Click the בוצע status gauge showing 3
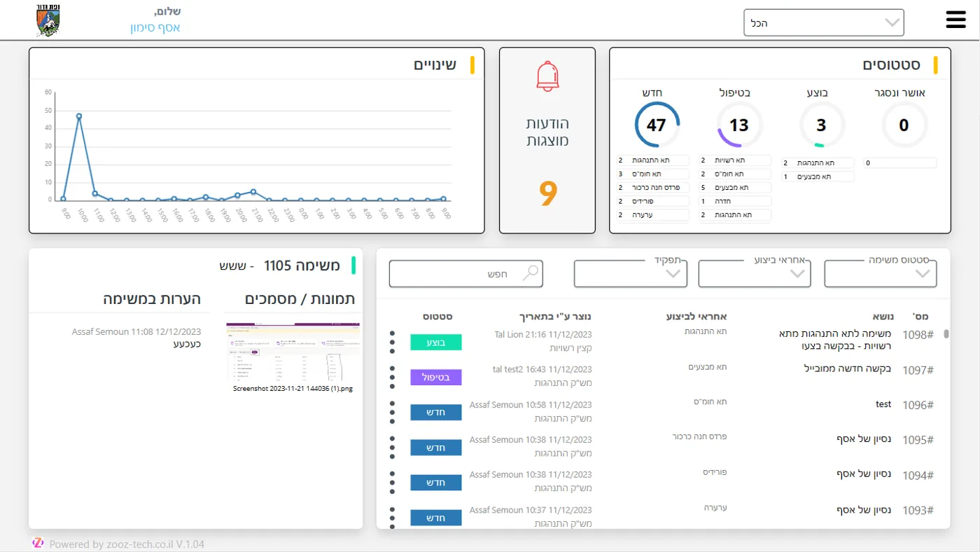Viewport: 980px width, 552px height. (822, 125)
